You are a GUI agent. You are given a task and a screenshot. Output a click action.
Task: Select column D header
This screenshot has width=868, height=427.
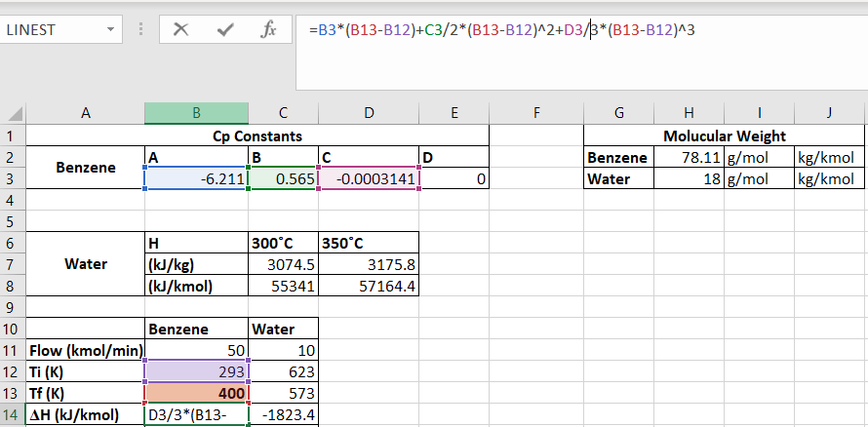click(x=368, y=113)
